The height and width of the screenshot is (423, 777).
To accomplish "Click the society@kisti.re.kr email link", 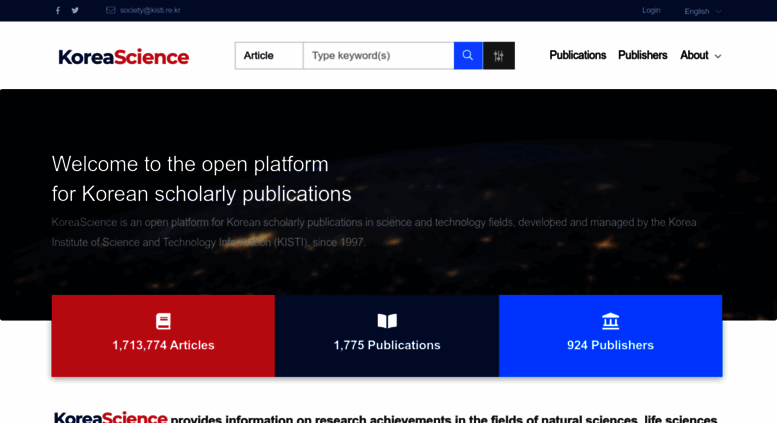I will (150, 10).
